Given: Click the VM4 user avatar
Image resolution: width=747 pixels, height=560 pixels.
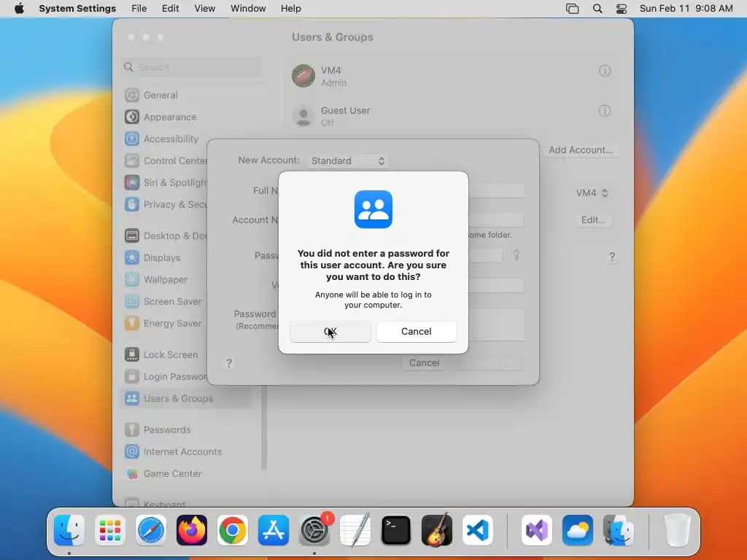Looking at the screenshot, I should [x=303, y=76].
